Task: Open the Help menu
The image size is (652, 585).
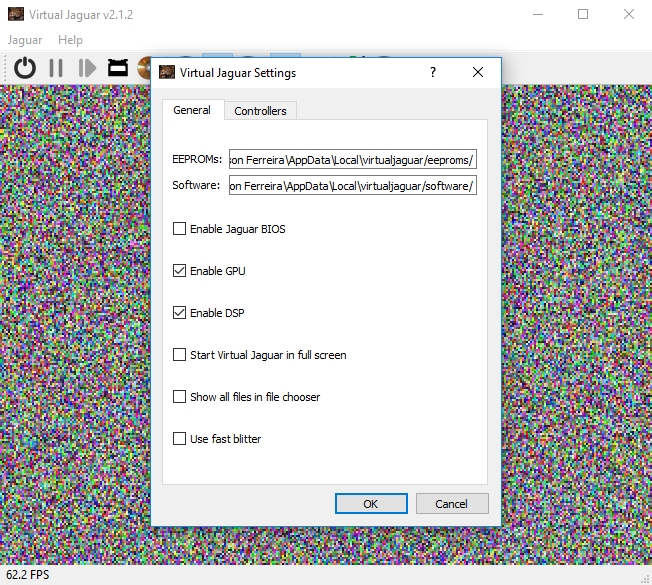Action: (70, 40)
